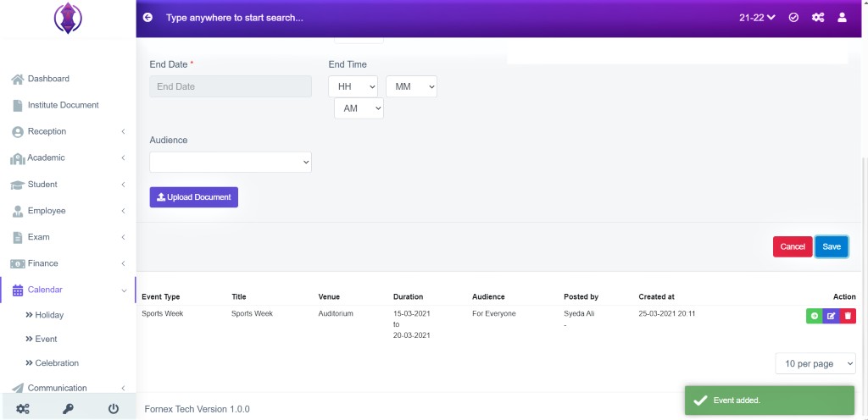Click the checkmark circle icon in header
This screenshot has height=420, width=868.
793,18
